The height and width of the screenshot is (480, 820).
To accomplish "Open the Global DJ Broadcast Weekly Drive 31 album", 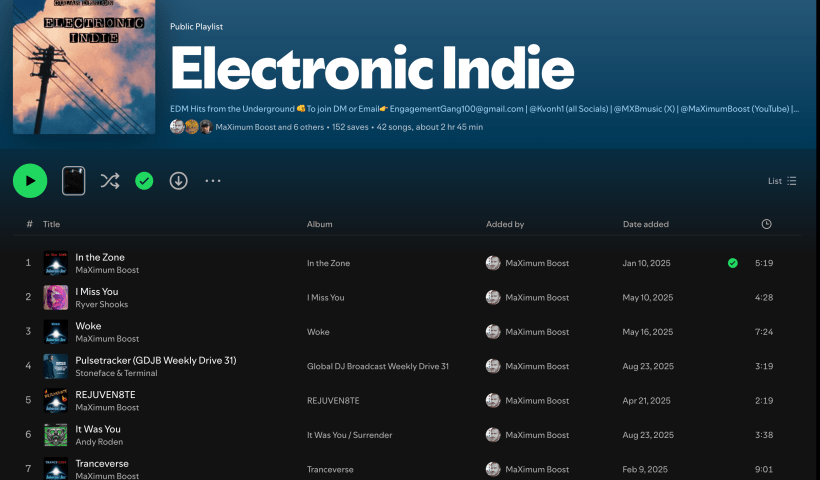I will [377, 366].
